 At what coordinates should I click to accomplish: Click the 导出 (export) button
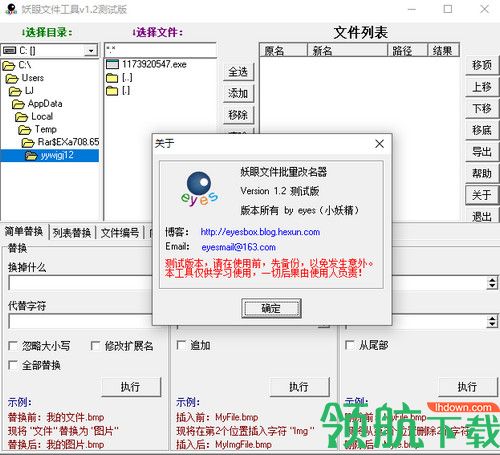point(482,152)
